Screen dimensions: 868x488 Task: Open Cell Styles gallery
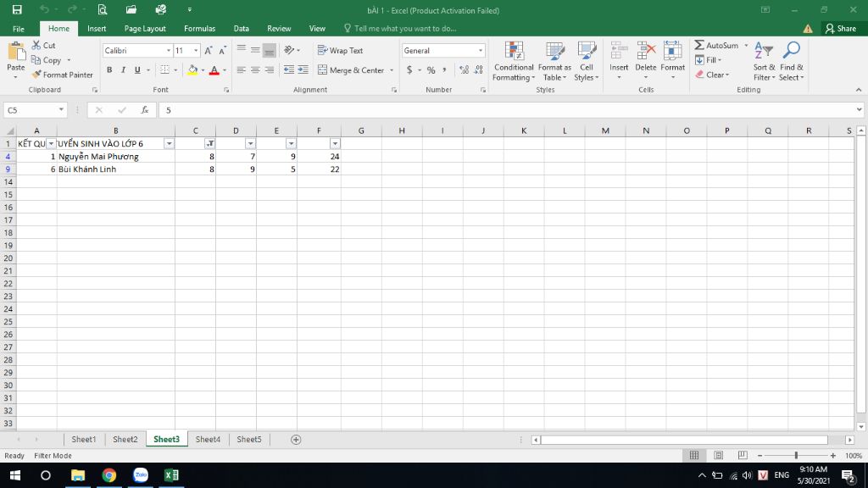[x=587, y=61]
